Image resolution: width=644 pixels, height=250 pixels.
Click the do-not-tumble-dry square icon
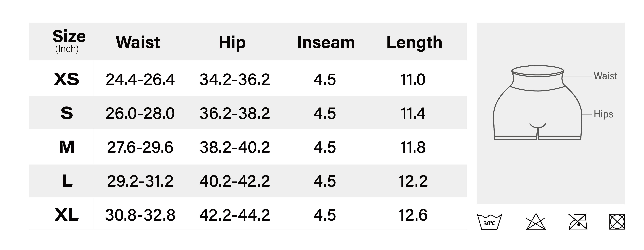(617, 222)
